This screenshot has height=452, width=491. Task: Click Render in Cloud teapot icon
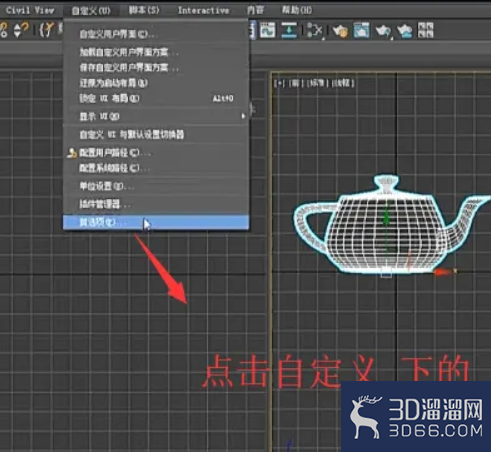click(x=405, y=31)
